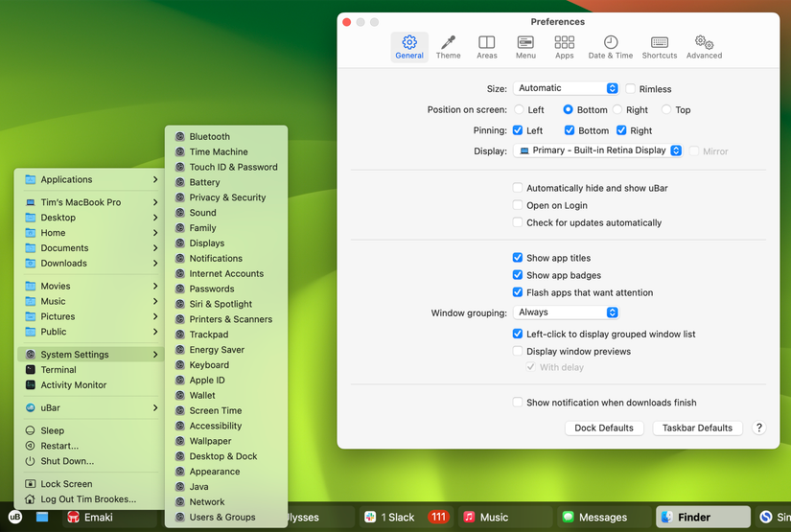This screenshot has width=791, height=532.
Task: Toggle Show app badges checkbox
Action: [518, 275]
